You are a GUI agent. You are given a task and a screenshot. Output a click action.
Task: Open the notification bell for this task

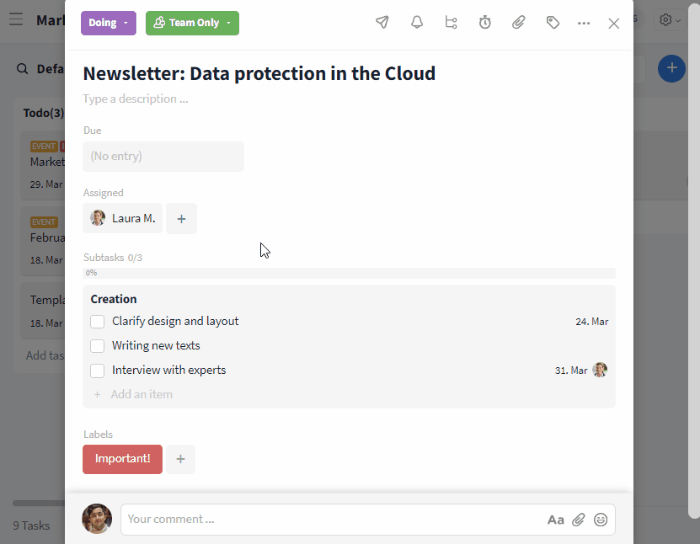pos(417,22)
